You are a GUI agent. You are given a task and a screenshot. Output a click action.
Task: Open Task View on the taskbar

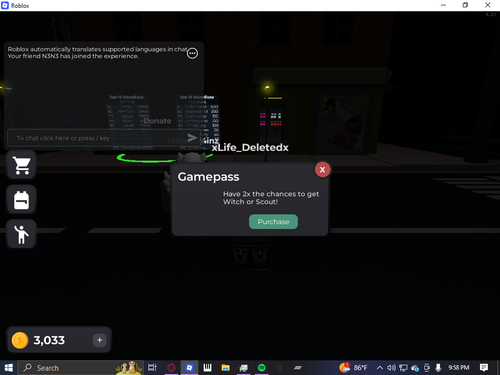[152, 368]
